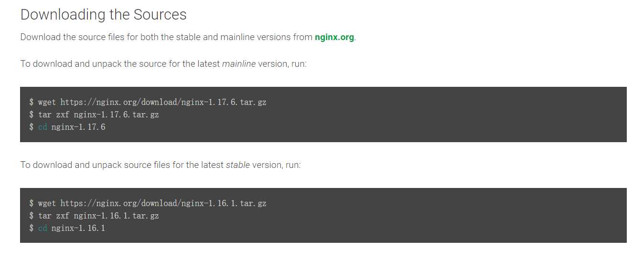
Task: Click the italic word "mainline"
Action: click(238, 64)
